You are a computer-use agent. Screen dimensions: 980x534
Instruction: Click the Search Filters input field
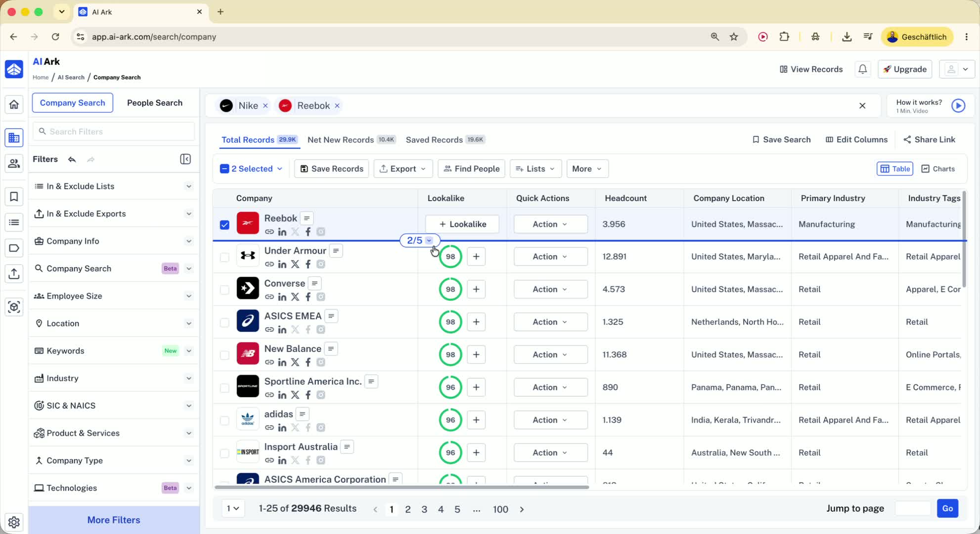[114, 132]
